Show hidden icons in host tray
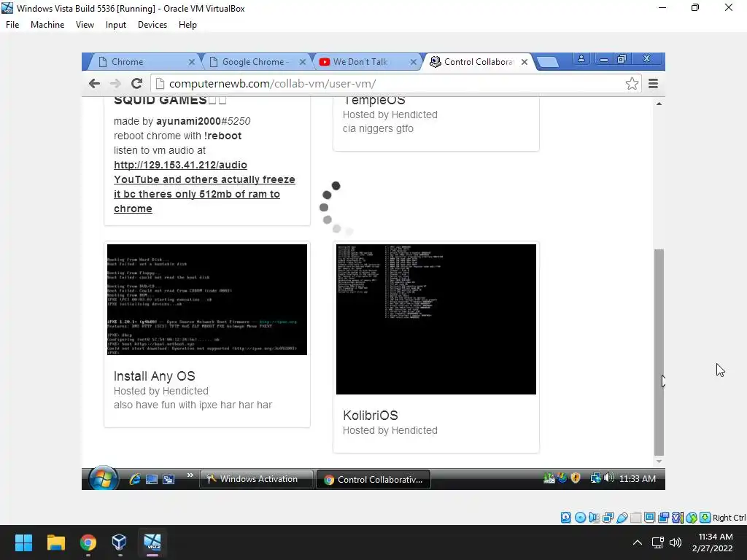Viewport: 747px width, 560px height. (638, 542)
